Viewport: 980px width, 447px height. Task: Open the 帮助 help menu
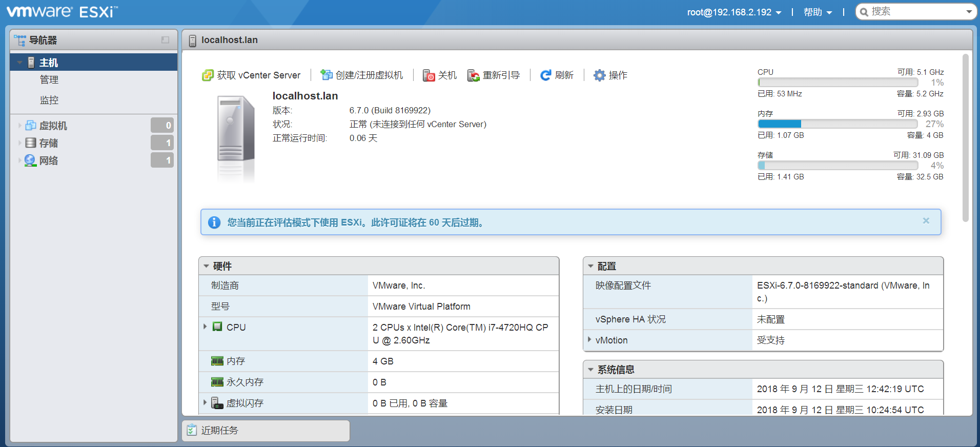tap(817, 12)
